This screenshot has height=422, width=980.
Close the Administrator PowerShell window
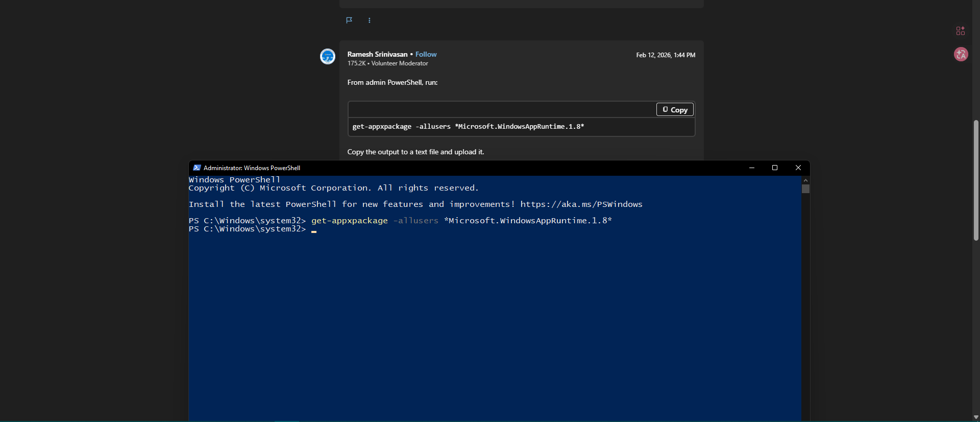pos(798,168)
